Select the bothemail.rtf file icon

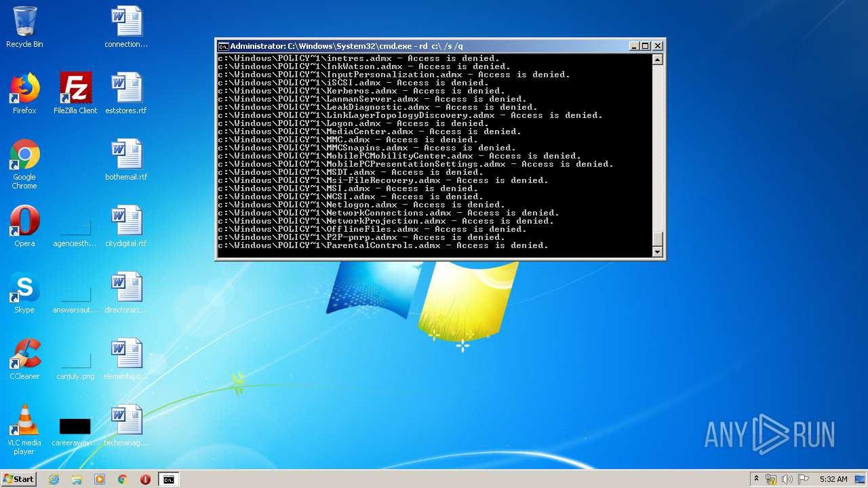coord(126,160)
